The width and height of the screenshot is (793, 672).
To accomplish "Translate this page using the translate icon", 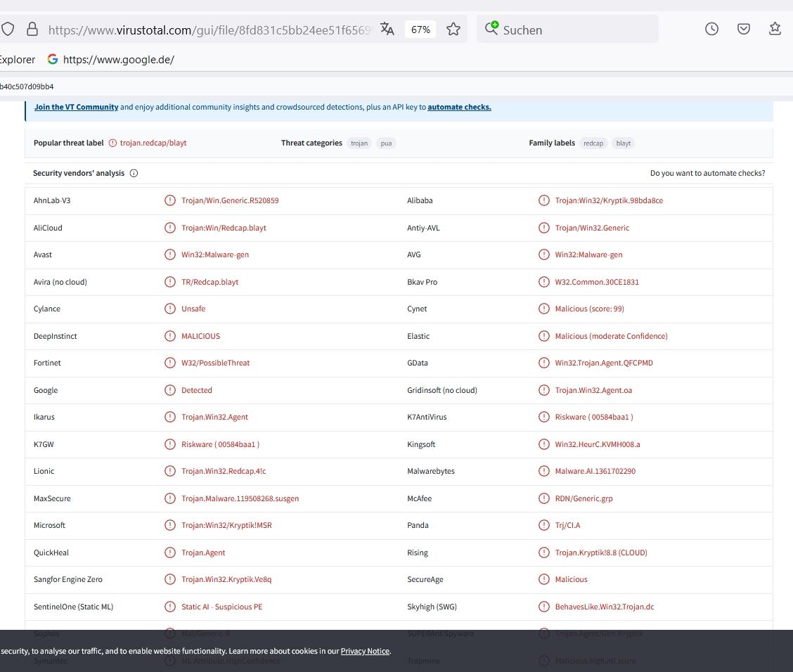I will point(387,29).
